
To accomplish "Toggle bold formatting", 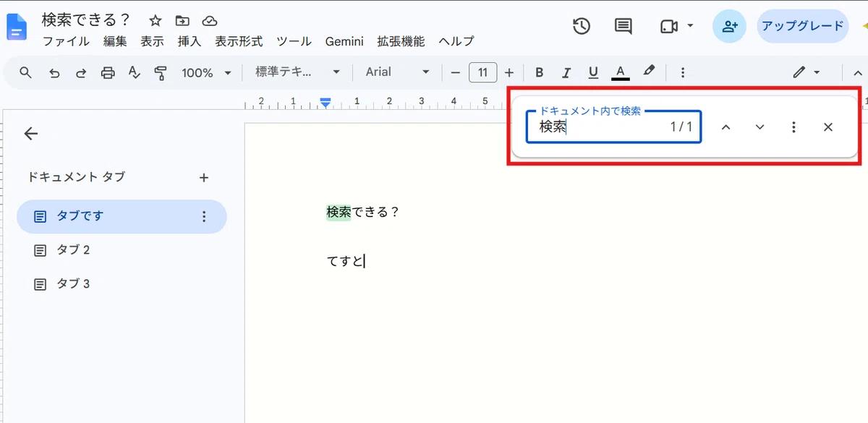I will point(539,72).
